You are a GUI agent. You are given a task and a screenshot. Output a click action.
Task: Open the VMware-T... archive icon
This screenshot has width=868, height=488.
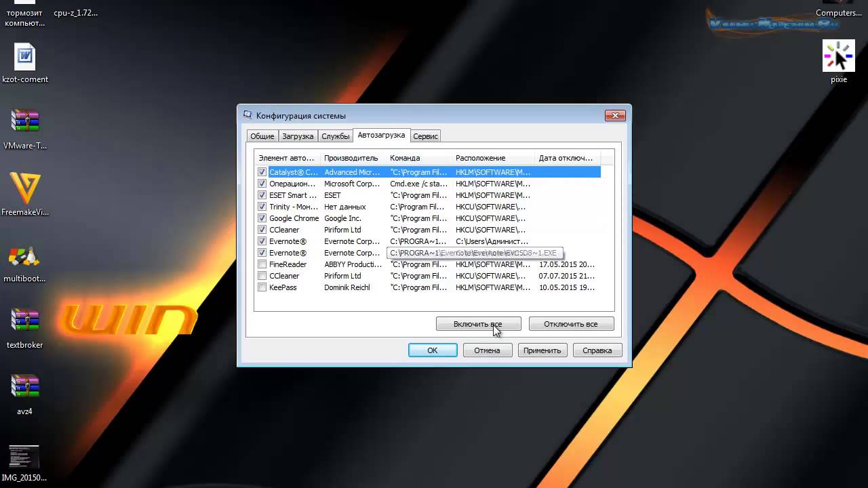[x=25, y=121]
